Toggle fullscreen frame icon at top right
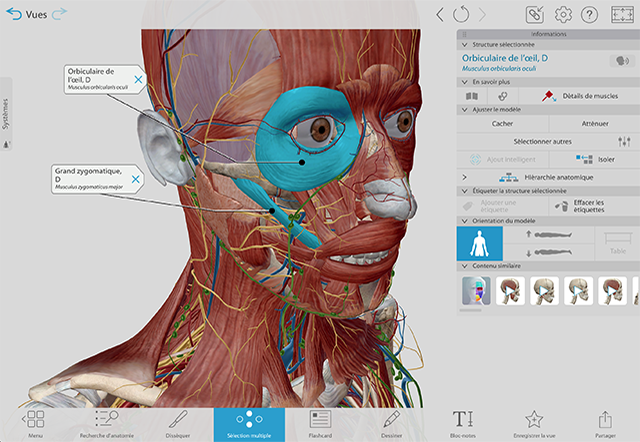 point(622,15)
